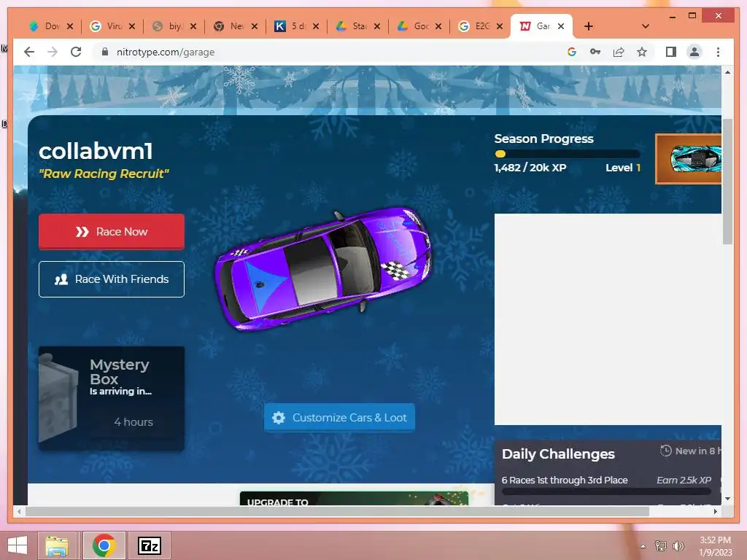
Task: Click the Chrome taskbar icon
Action: pyautogui.click(x=104, y=545)
